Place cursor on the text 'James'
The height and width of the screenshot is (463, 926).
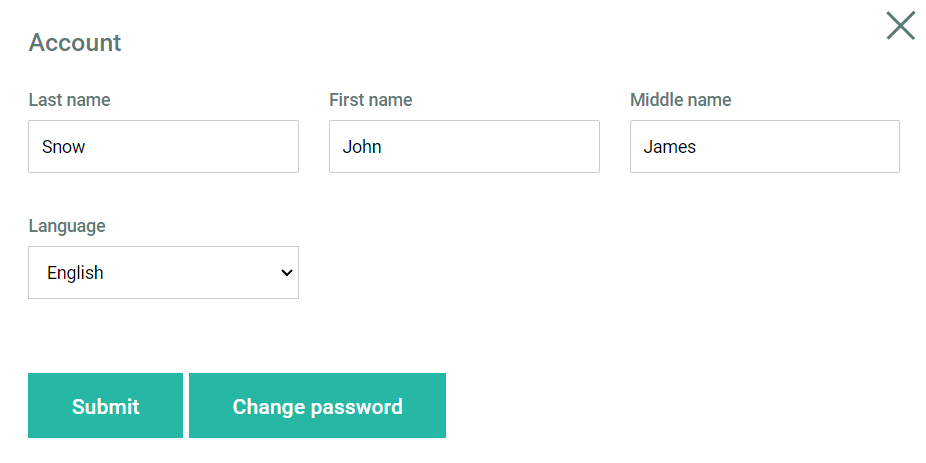pyautogui.click(x=669, y=147)
